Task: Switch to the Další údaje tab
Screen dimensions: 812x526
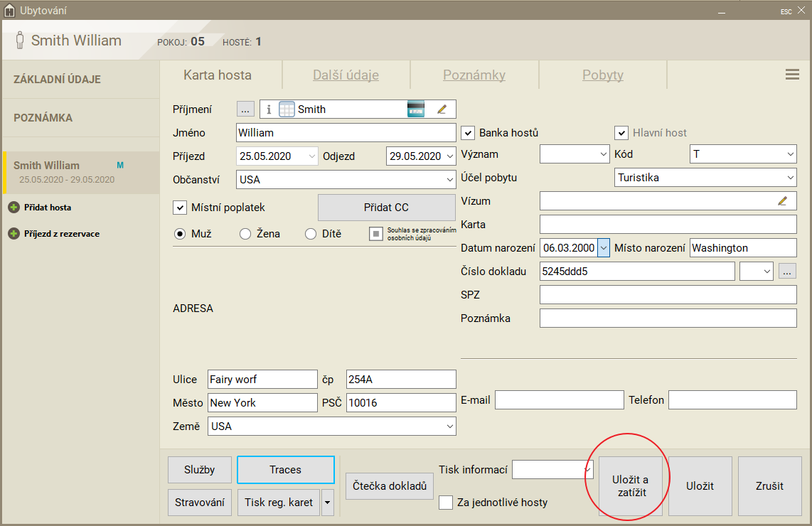Action: pyautogui.click(x=346, y=75)
